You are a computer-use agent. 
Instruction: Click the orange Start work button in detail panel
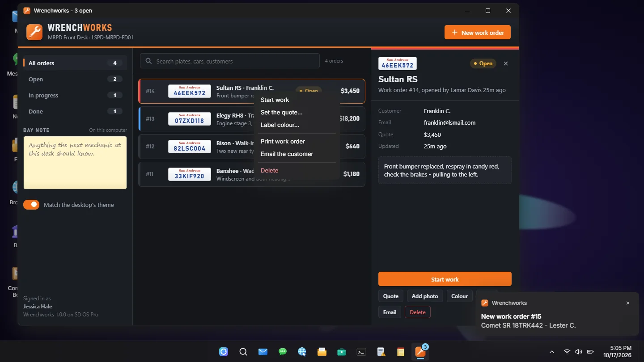pyautogui.click(x=445, y=279)
